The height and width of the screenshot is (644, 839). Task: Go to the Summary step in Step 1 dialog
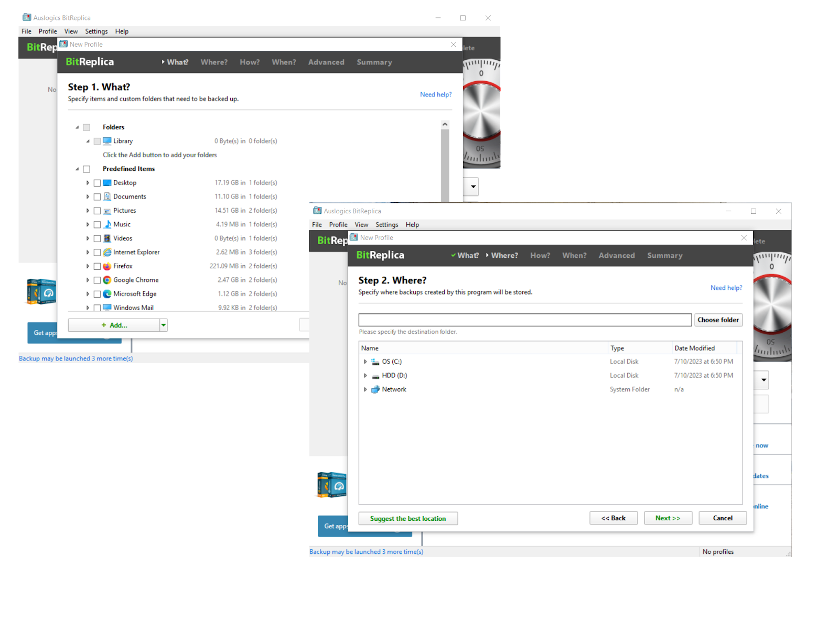374,62
